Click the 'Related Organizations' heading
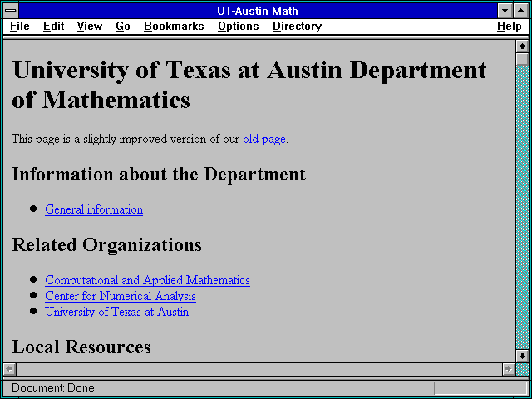The image size is (532, 399). pyautogui.click(x=107, y=245)
